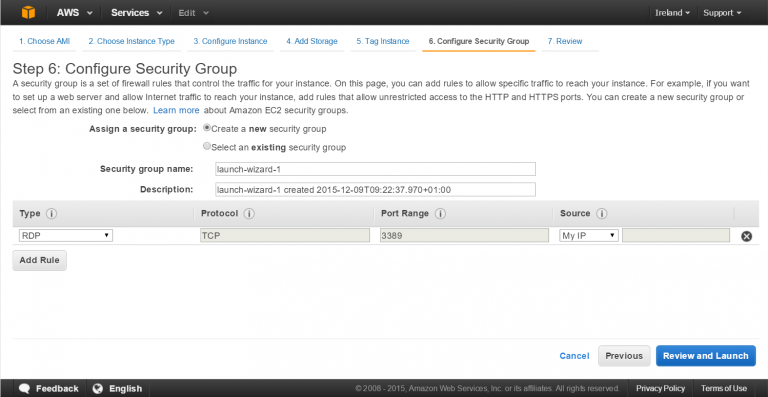Select Create a new security group
768x397 pixels.
(207, 128)
